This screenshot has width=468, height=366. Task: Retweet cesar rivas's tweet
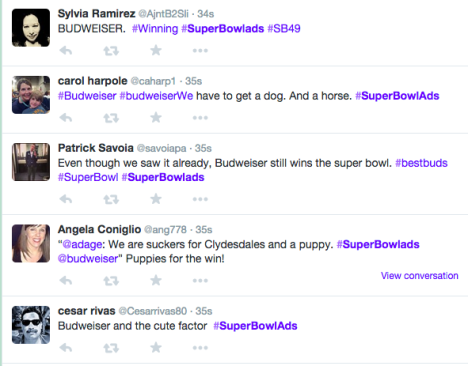111,348
